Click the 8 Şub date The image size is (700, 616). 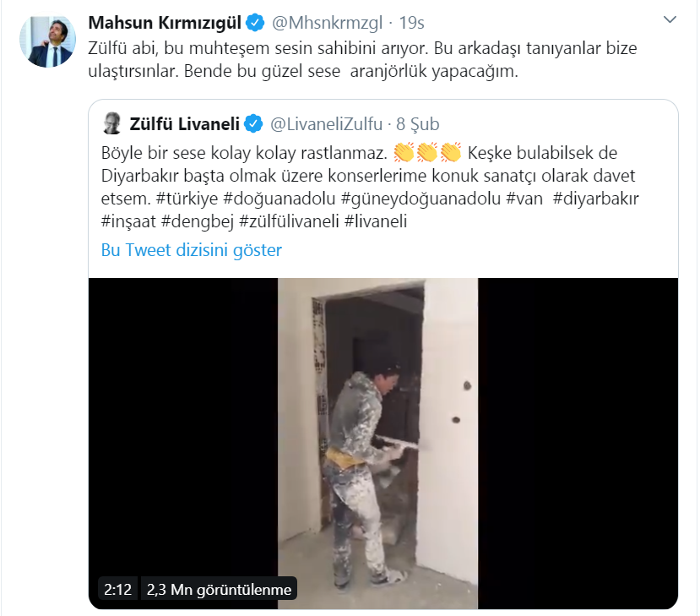pyautogui.click(x=417, y=124)
